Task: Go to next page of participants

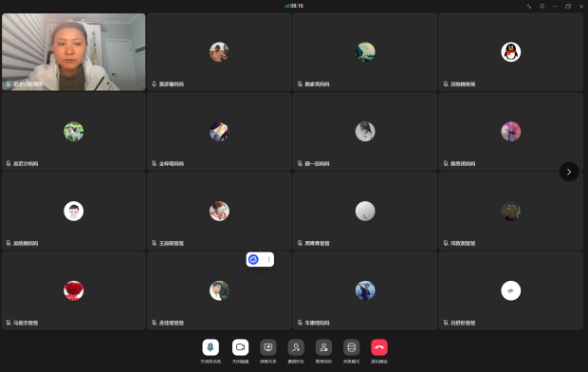Action: tap(569, 172)
